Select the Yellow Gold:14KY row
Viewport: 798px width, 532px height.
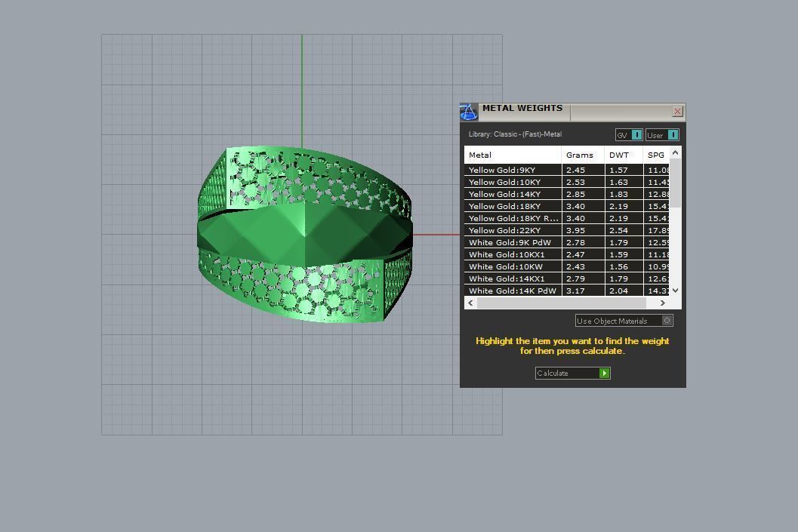tap(566, 194)
